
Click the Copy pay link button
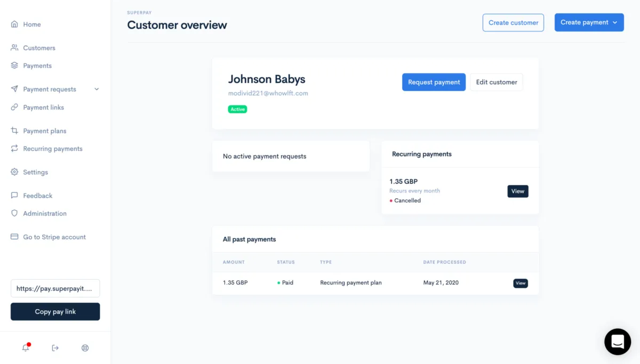55,312
